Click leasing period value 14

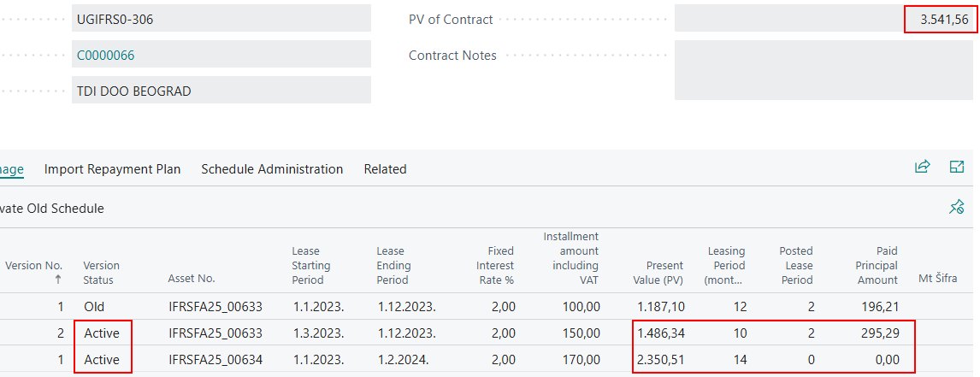[x=740, y=360]
